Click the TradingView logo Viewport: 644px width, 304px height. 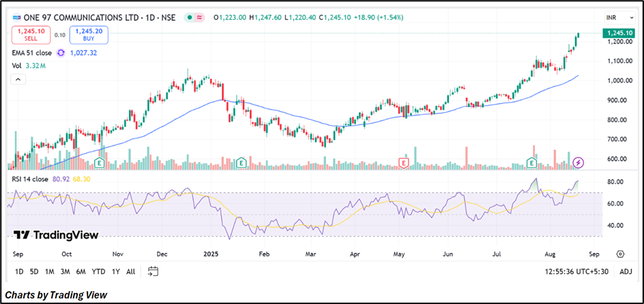56,235
